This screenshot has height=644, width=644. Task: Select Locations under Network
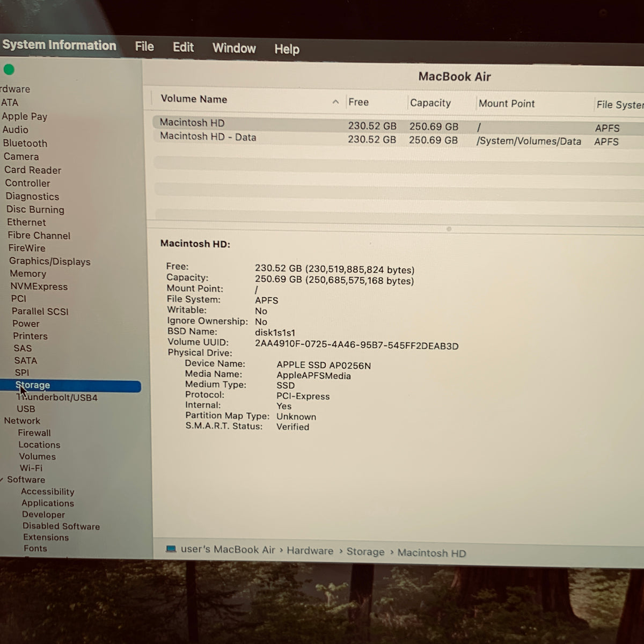[39, 445]
